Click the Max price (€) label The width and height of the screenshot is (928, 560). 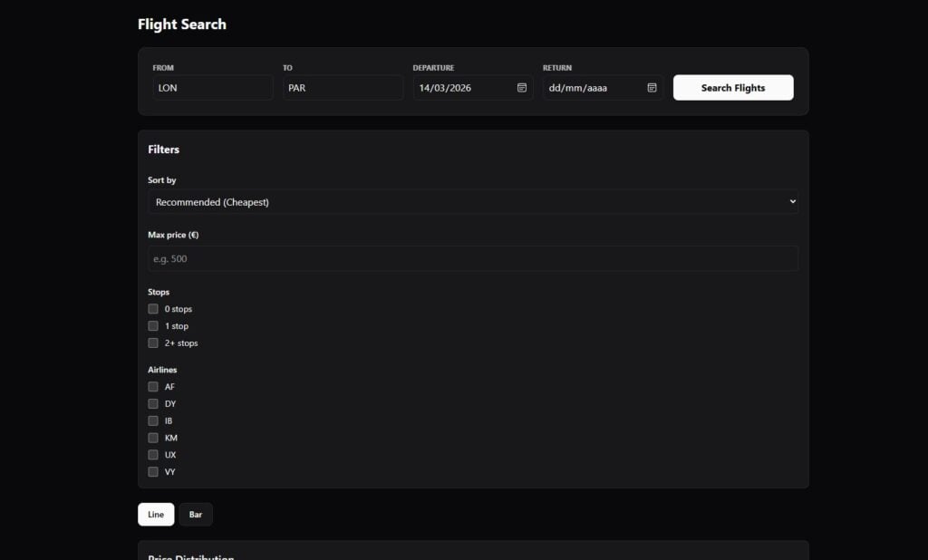[x=173, y=235]
